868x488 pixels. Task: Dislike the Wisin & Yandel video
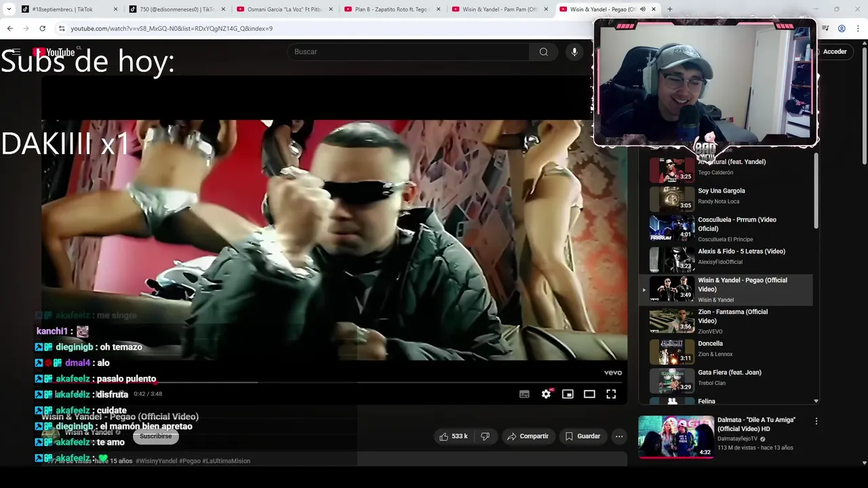(x=485, y=436)
